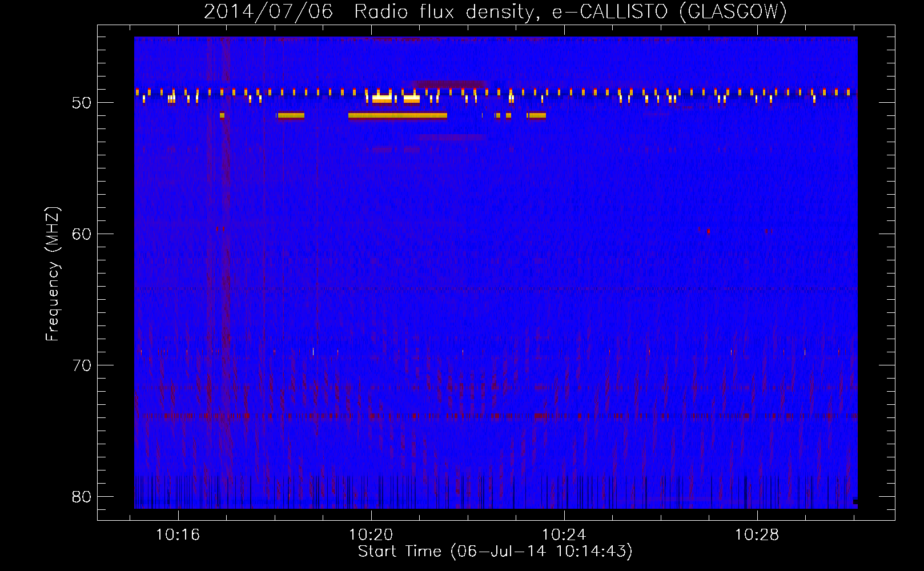Select the Frequency (MHZ) axis label
The height and width of the screenshot is (571, 924).
53,274
